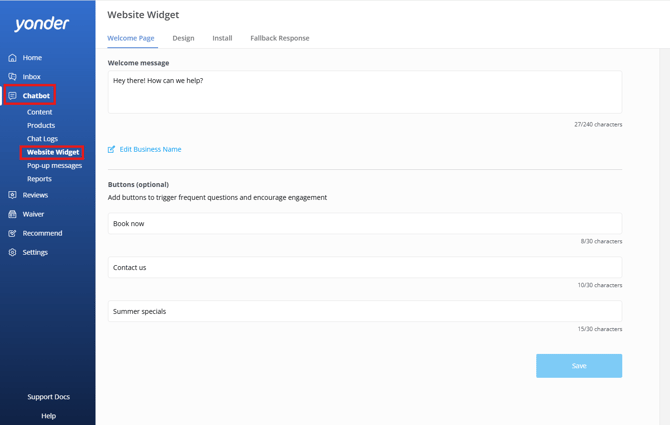Select Website Widget submenu item
The width and height of the screenshot is (670, 425).
click(53, 152)
